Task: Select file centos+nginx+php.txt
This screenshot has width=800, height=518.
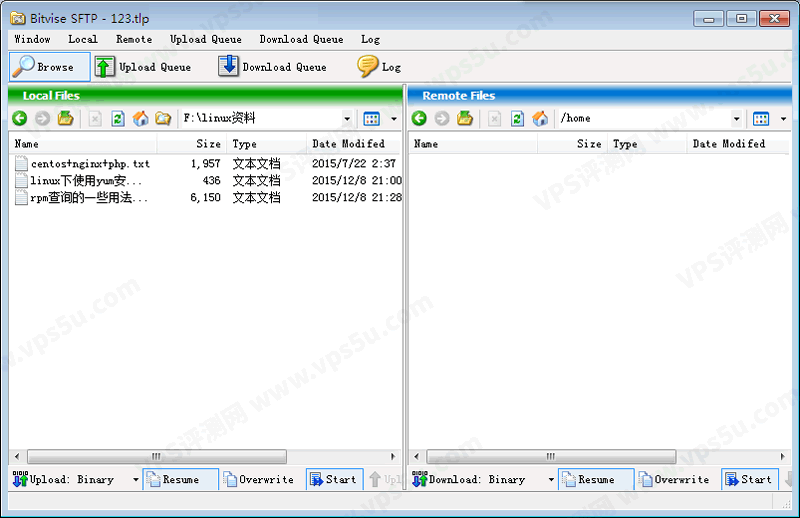Action: click(x=83, y=164)
